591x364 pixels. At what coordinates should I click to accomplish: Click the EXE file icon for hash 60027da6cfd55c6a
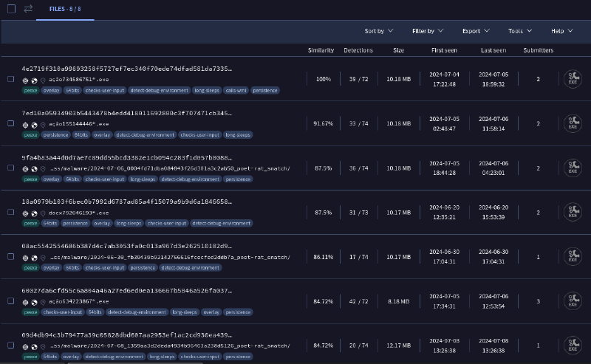[571, 301]
